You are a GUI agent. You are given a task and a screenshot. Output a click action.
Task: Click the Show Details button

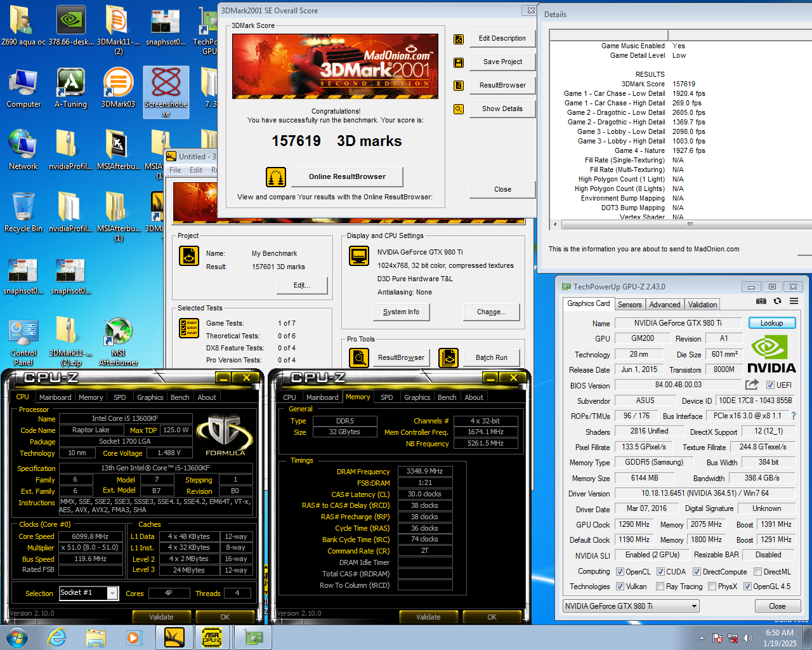(502, 109)
